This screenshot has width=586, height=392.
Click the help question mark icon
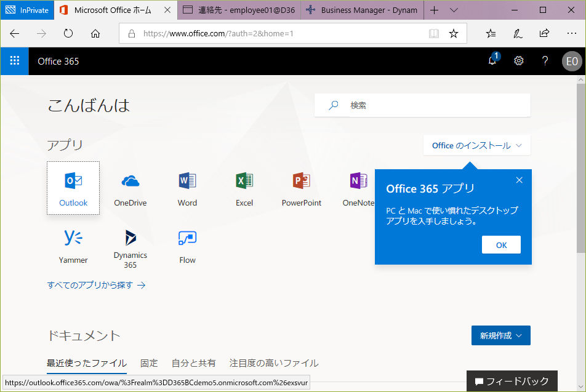[545, 61]
